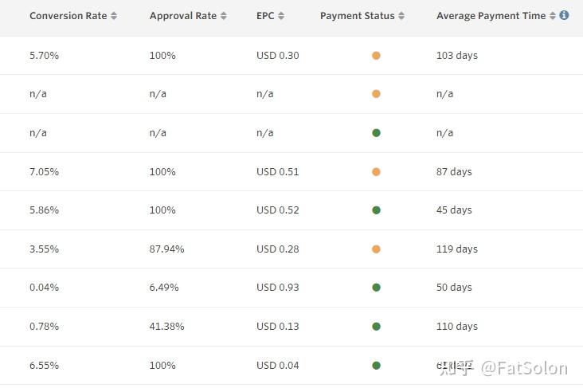Screen dimensions: 583x392
Task: Click Average Payment Time header text
Action: click(491, 16)
